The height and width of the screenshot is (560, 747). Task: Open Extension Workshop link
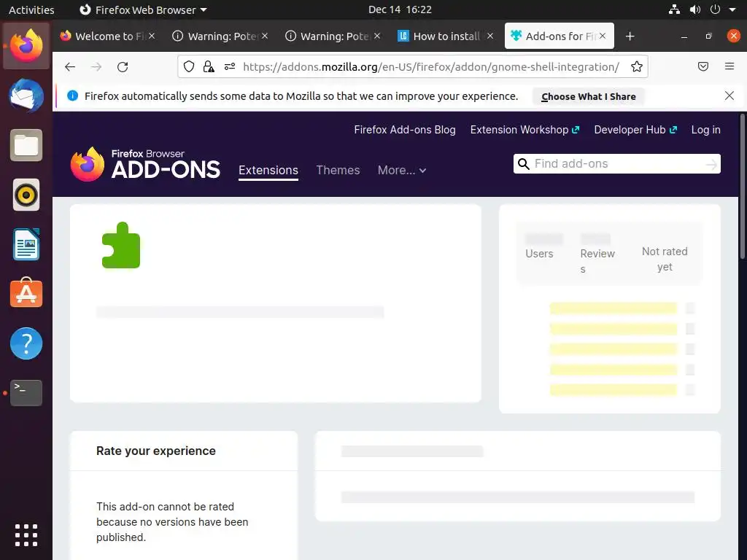(x=525, y=130)
